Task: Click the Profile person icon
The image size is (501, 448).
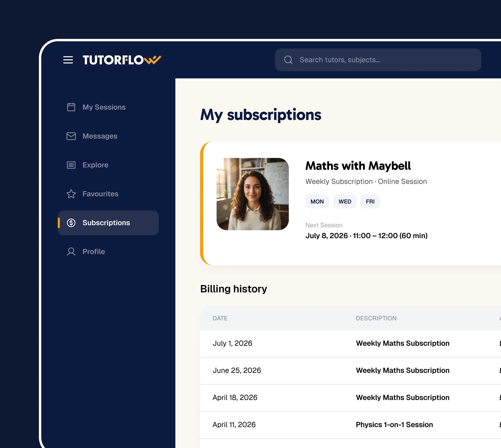Action: 71,252
